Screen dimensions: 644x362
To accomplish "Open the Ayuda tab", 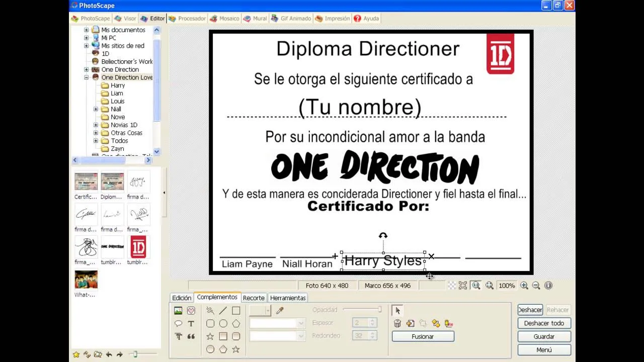I will tap(366, 19).
